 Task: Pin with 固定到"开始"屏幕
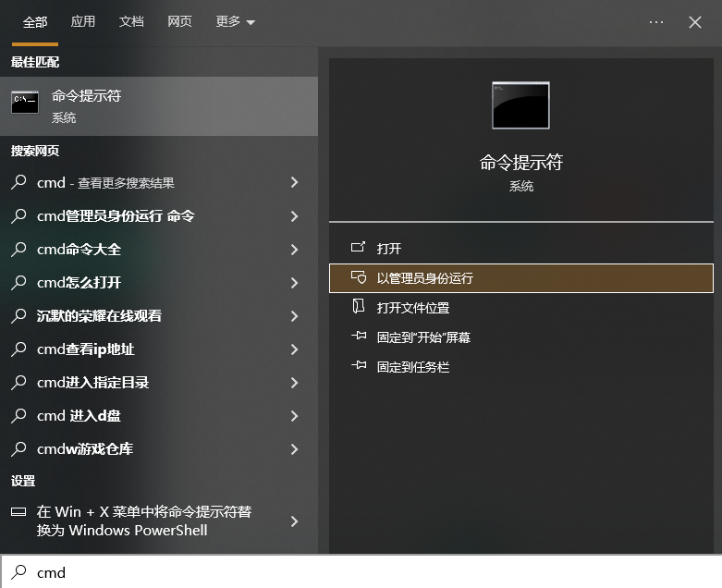[521, 337]
